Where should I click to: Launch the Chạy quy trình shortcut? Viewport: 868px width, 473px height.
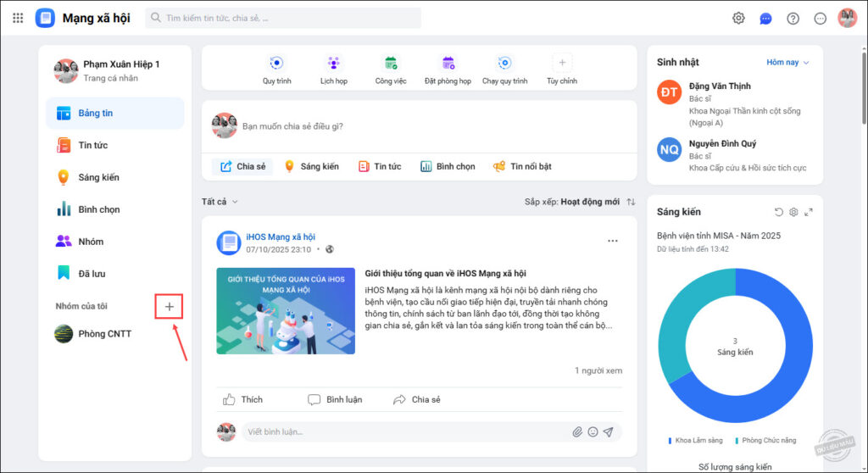(x=505, y=70)
